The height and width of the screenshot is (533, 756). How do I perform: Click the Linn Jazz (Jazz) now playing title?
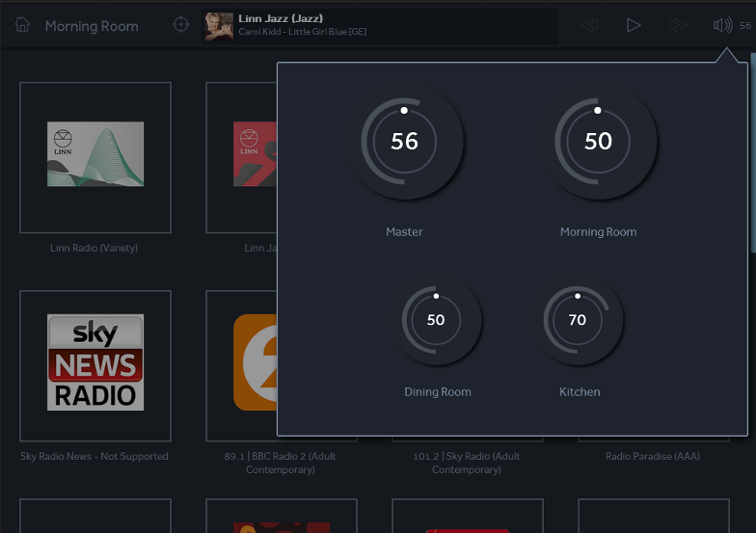pyautogui.click(x=281, y=18)
